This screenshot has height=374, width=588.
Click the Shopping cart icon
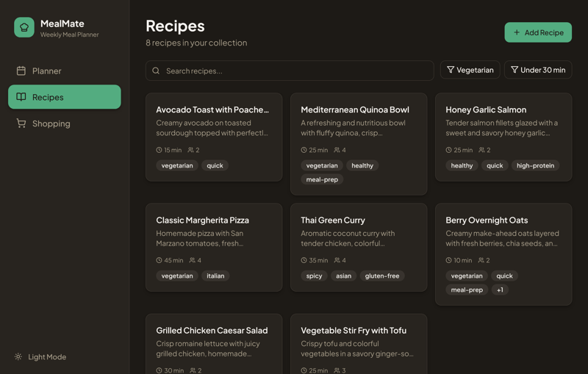21,123
